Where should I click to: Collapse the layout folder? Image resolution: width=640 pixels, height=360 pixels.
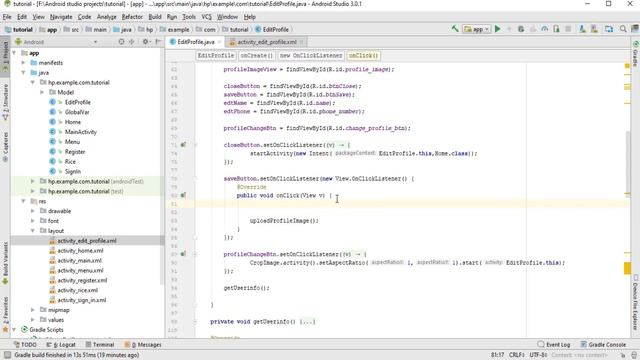[33, 231]
